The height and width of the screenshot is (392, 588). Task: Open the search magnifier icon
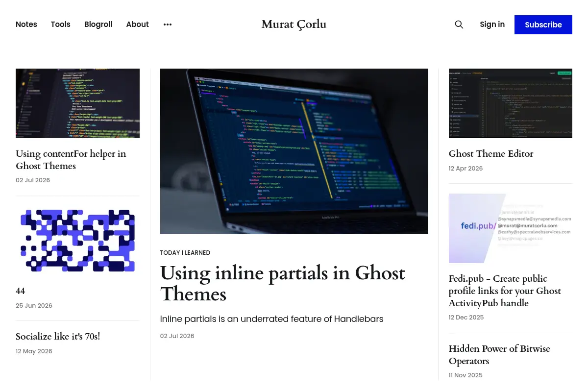(x=459, y=24)
